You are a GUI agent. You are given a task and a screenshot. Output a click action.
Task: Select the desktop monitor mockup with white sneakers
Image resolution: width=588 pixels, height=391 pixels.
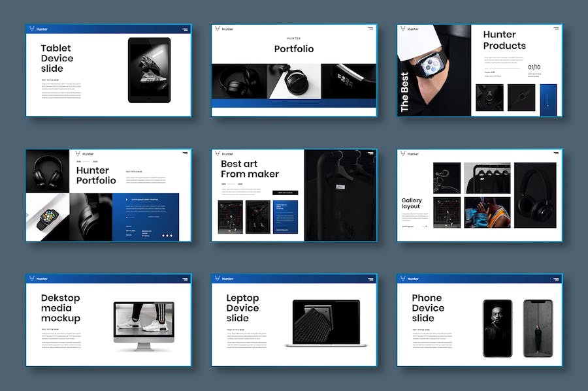coord(144,326)
